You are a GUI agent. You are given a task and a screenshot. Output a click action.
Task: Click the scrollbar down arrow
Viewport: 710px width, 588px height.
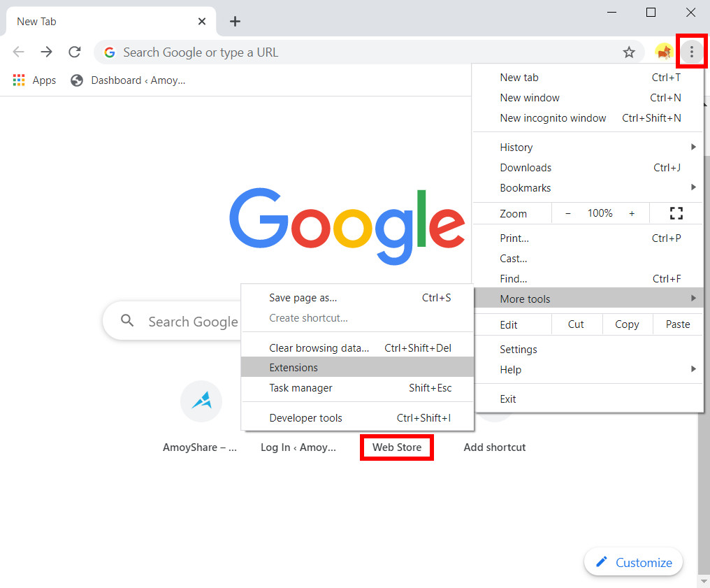click(704, 581)
